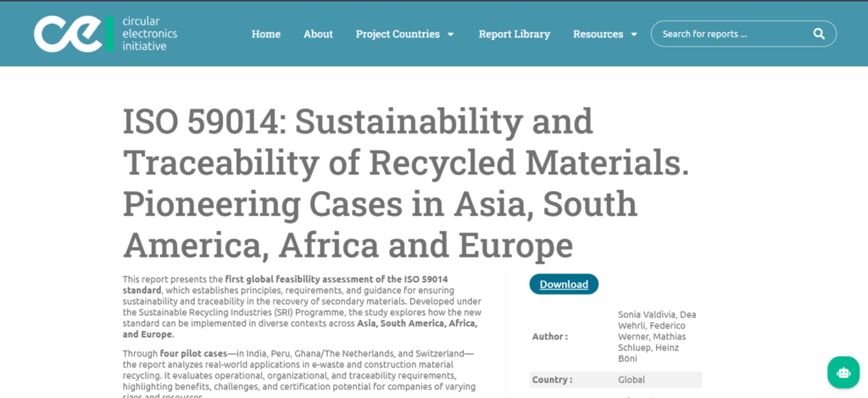This screenshot has width=868, height=398.
Task: Expand the Project Countries dropdown arrow
Action: (x=451, y=34)
